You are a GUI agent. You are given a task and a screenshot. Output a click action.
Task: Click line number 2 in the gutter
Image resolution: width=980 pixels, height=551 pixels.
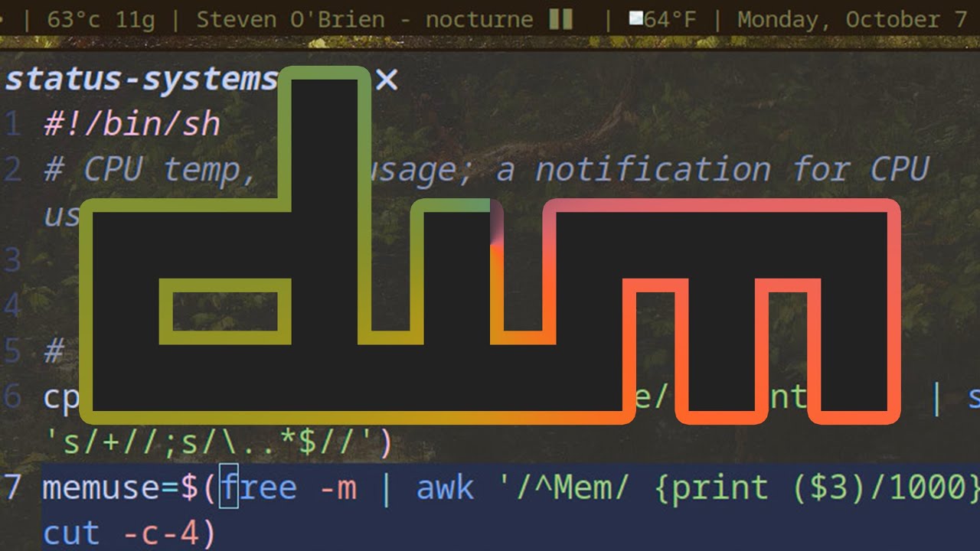coord(13,169)
